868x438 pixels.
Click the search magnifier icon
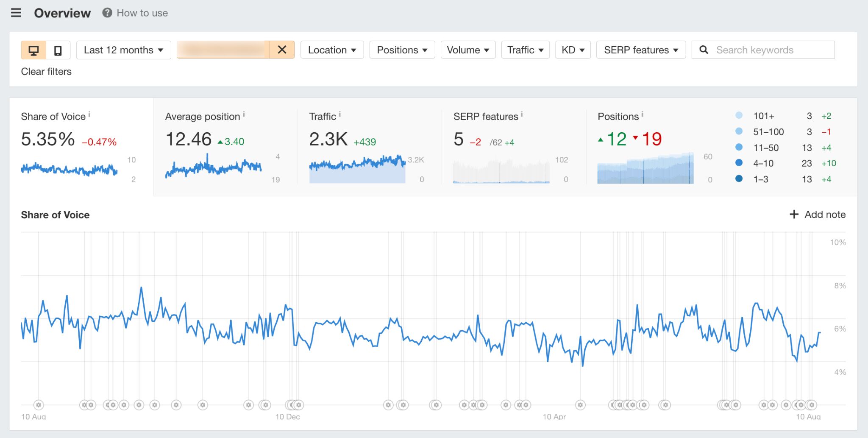pos(704,50)
